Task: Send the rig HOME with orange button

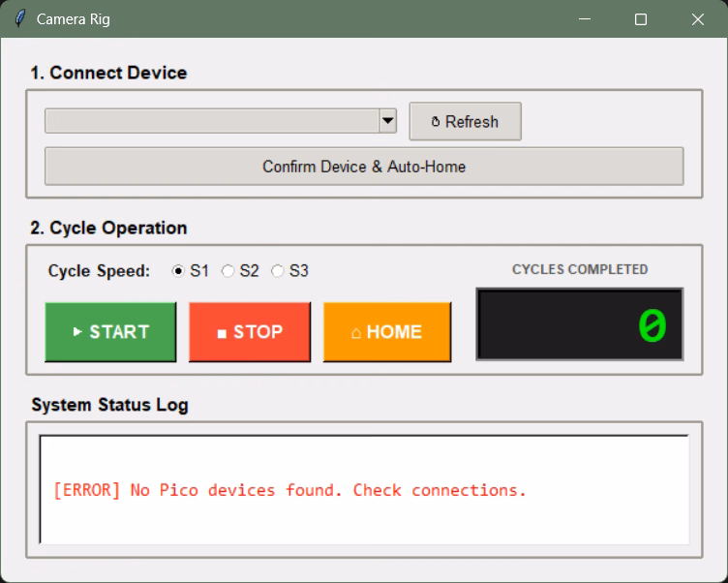Action: [x=387, y=331]
